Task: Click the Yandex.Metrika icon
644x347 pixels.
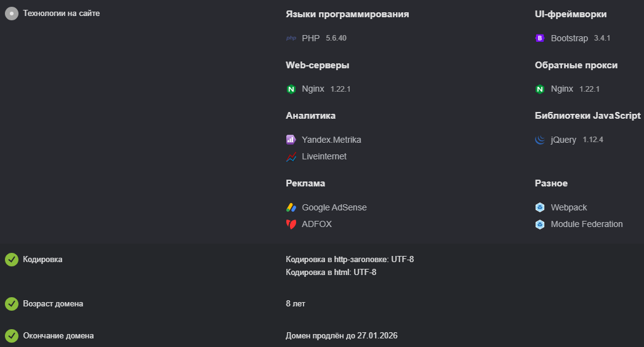Action: click(291, 140)
